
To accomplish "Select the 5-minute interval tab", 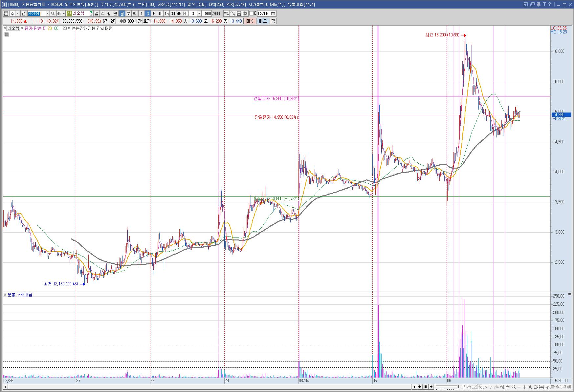I will (x=154, y=13).
